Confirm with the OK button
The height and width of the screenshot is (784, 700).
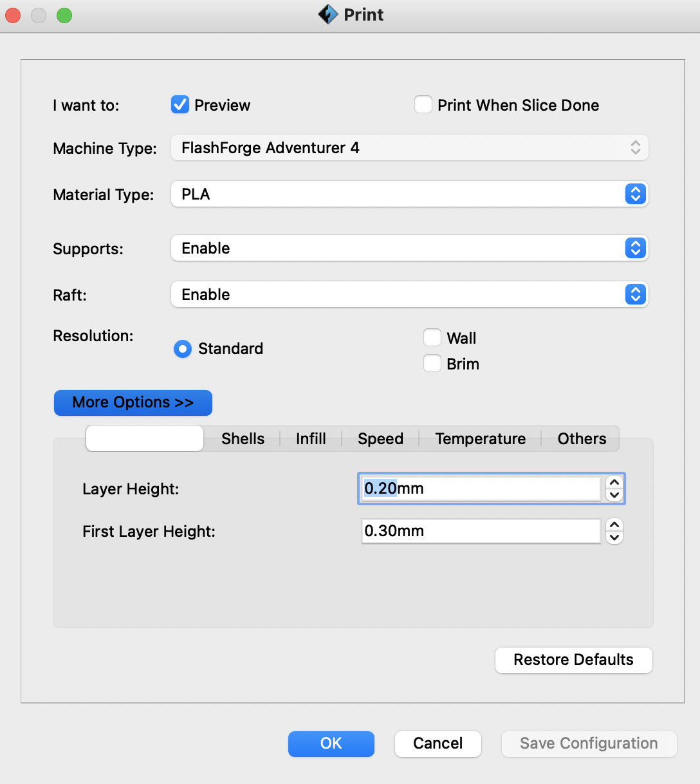pyautogui.click(x=331, y=743)
